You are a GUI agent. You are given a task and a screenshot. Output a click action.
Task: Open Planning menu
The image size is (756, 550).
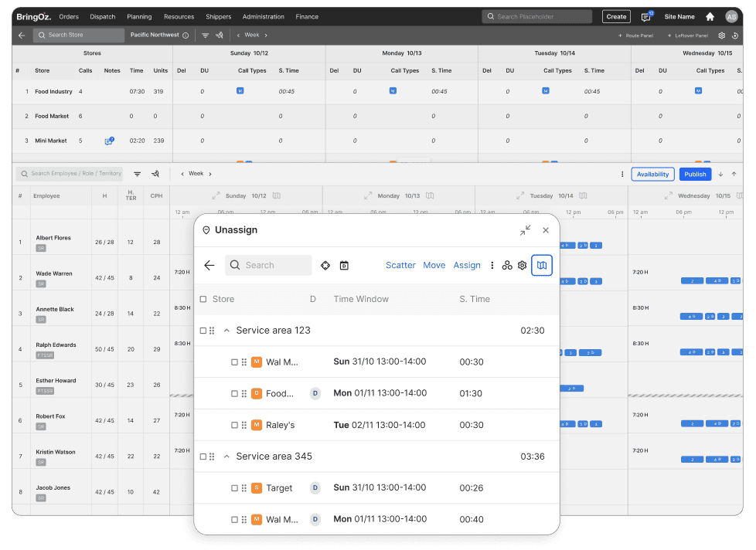[x=139, y=17]
